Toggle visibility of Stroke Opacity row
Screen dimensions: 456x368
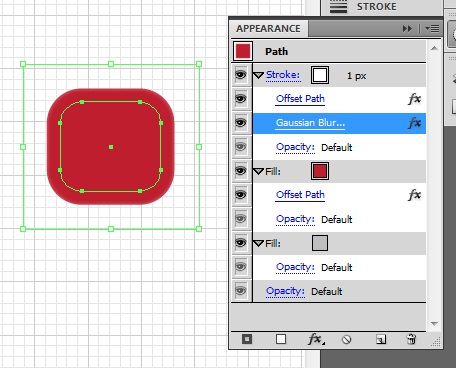coord(241,147)
